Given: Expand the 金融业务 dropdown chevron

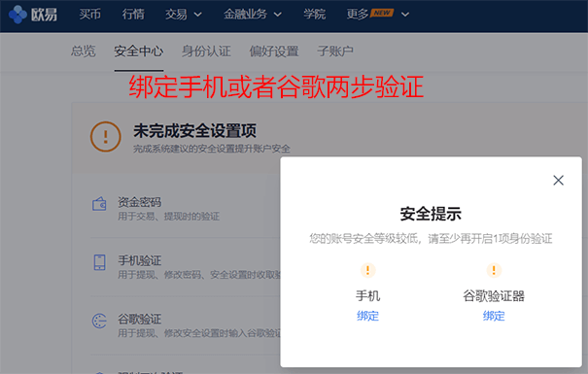Looking at the screenshot, I should tap(278, 15).
